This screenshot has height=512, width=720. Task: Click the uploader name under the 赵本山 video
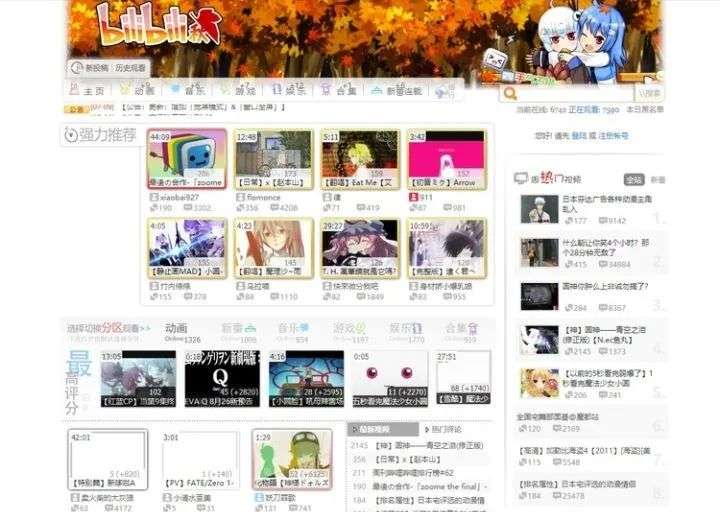[x=264, y=197]
